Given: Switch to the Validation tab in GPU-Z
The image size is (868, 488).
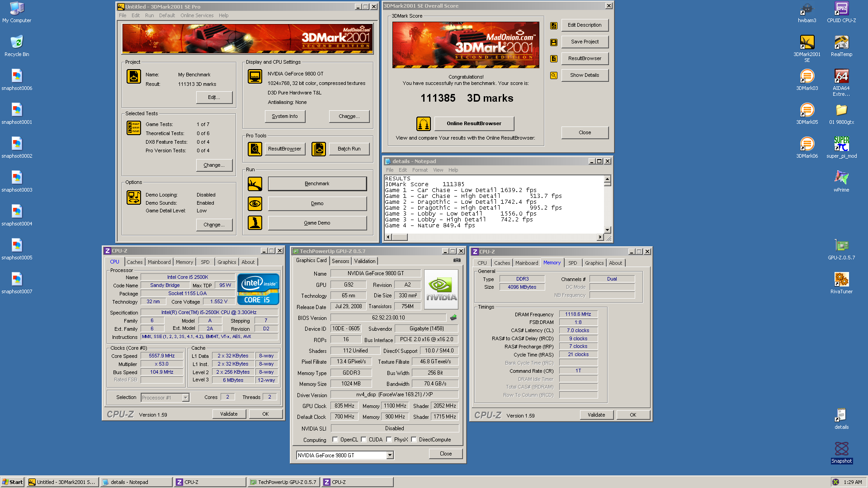Looking at the screenshot, I should pyautogui.click(x=365, y=261).
